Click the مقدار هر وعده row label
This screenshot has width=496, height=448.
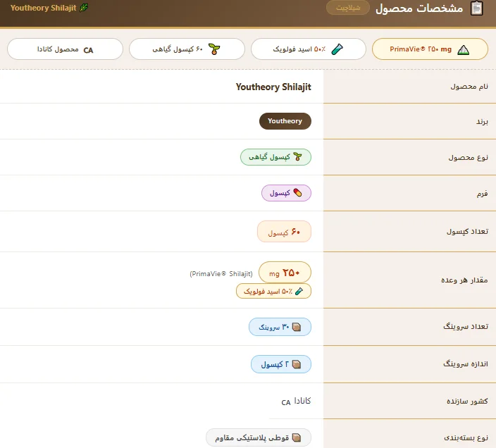tap(464, 280)
